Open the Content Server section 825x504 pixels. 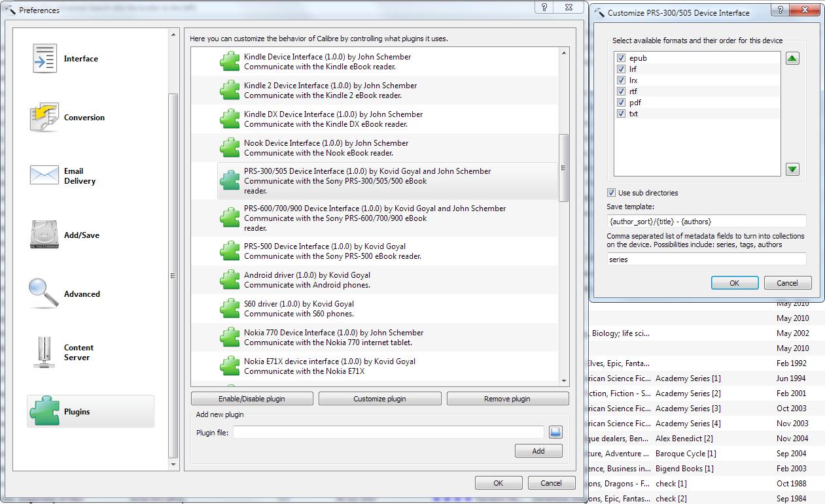(90, 352)
